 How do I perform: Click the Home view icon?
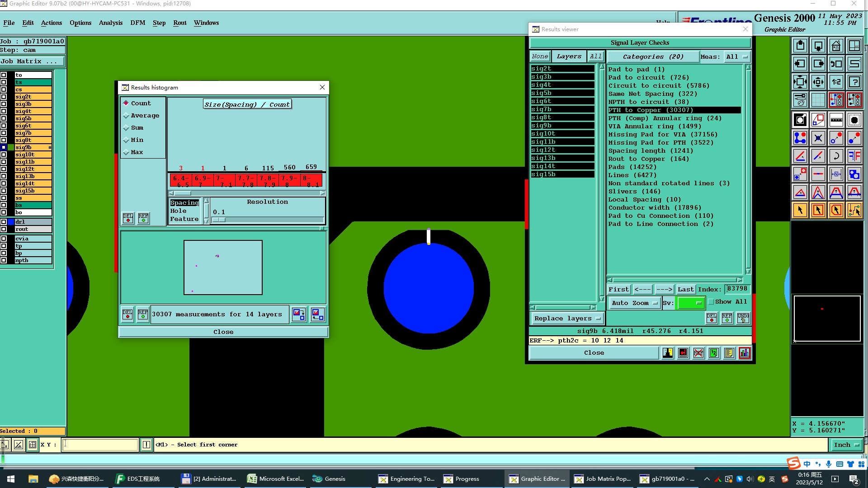point(836,46)
